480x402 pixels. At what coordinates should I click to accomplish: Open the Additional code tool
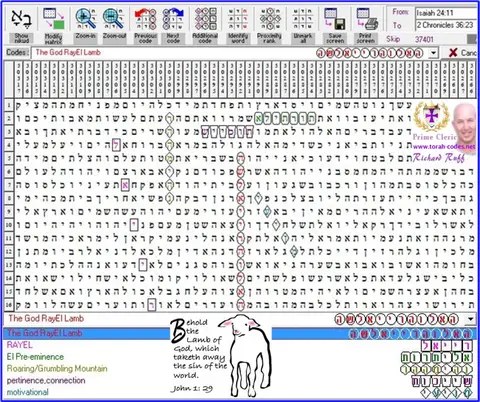click(205, 19)
